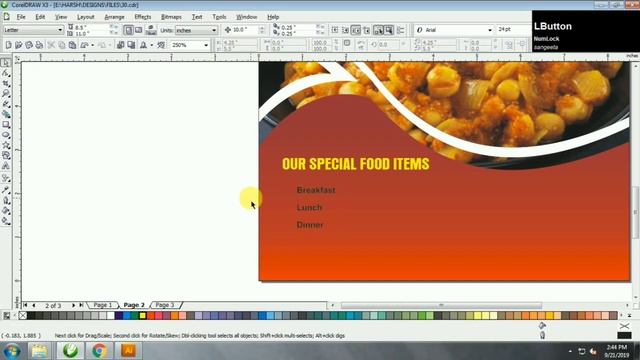Select the Shape tool in the toolbox
The image size is (640, 360).
[6, 73]
